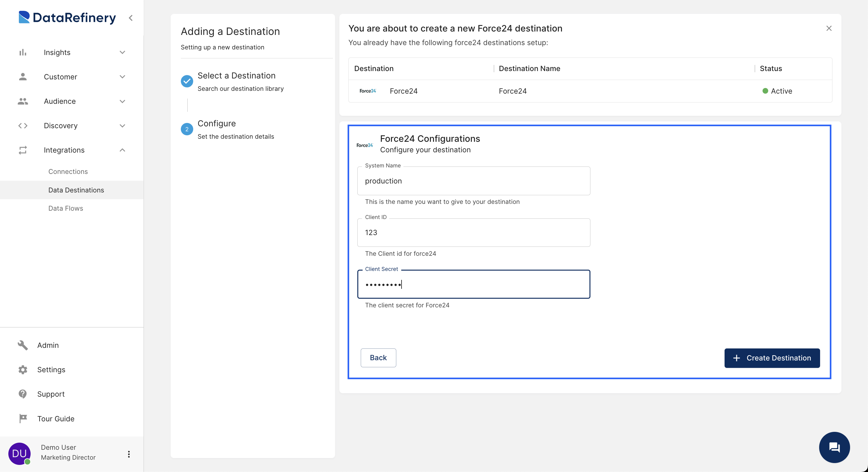Collapse the sidebar with the back chevron
The image size is (868, 472).
[131, 18]
